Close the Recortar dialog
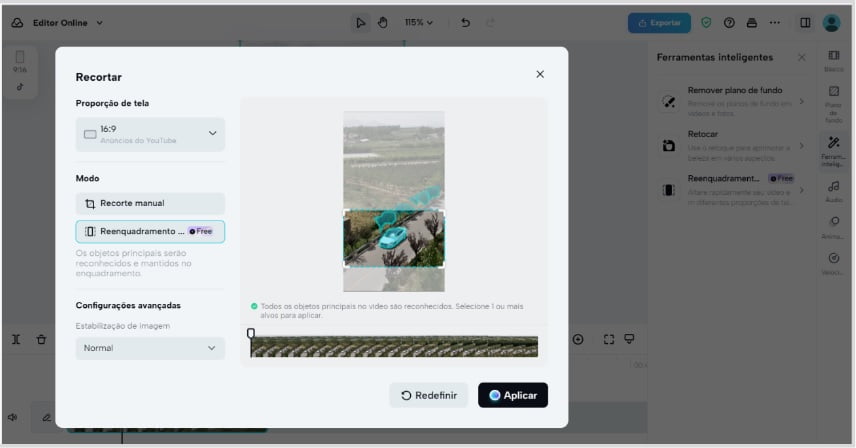This screenshot has height=448, width=856. (x=540, y=74)
